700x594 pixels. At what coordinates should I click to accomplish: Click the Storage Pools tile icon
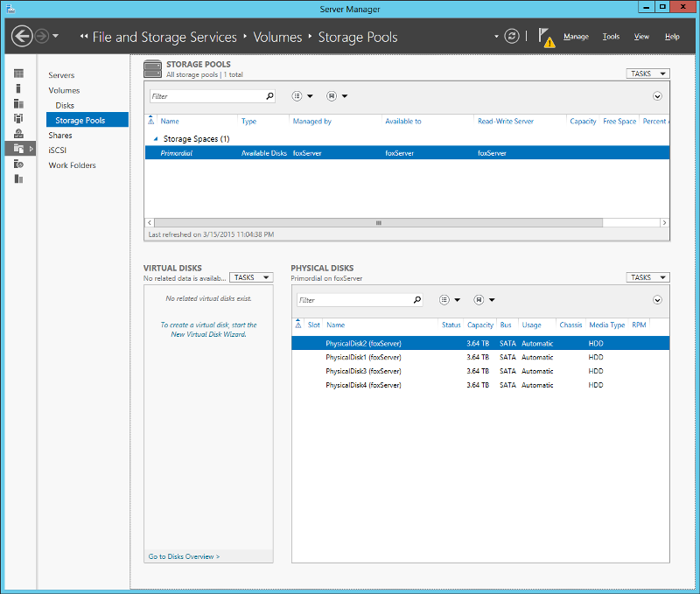coord(152,69)
